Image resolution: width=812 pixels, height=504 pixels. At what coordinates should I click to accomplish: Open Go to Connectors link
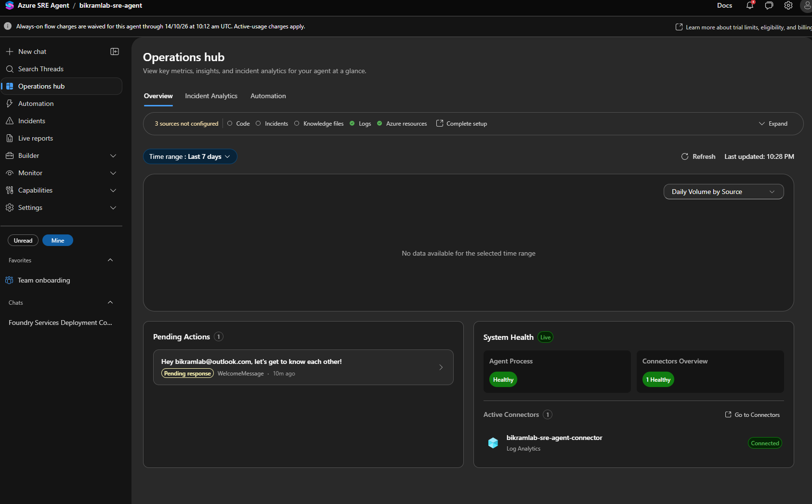[752, 414]
